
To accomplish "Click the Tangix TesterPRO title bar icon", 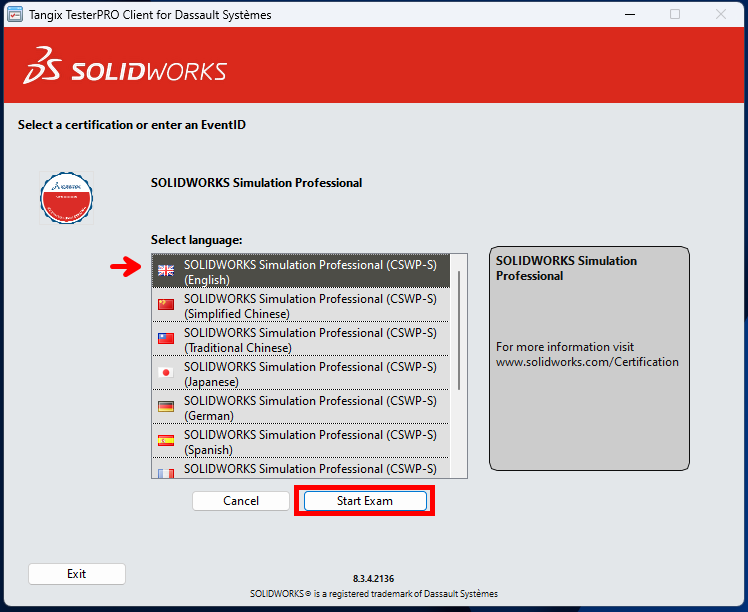I will tap(15, 15).
